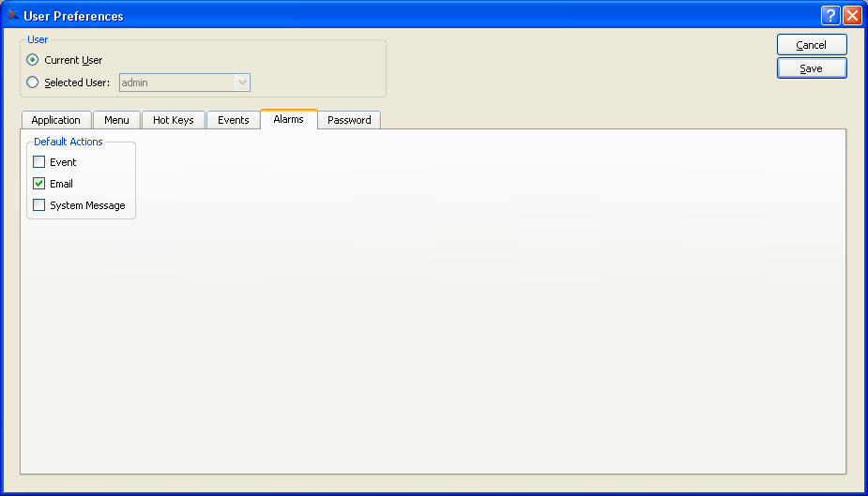
Task: Click the User group label
Action: 38,39
